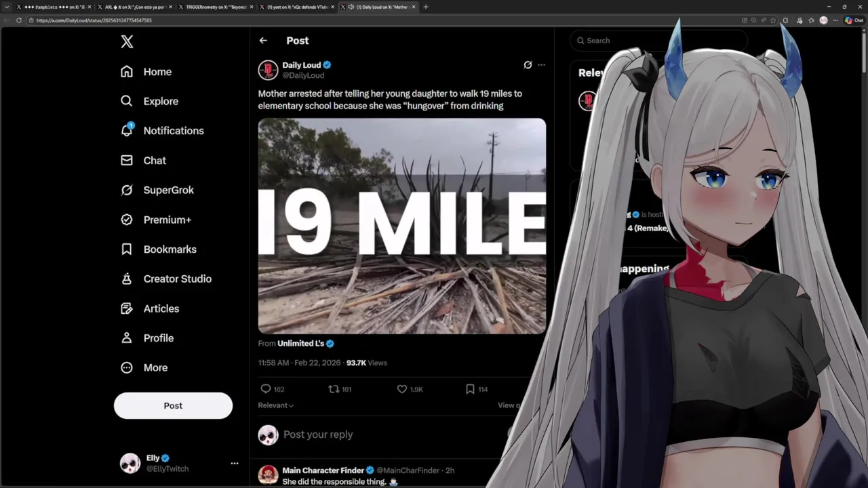The height and width of the screenshot is (488, 868).
Task: Close the TRIGGERnometry browser tab
Action: [252, 7]
